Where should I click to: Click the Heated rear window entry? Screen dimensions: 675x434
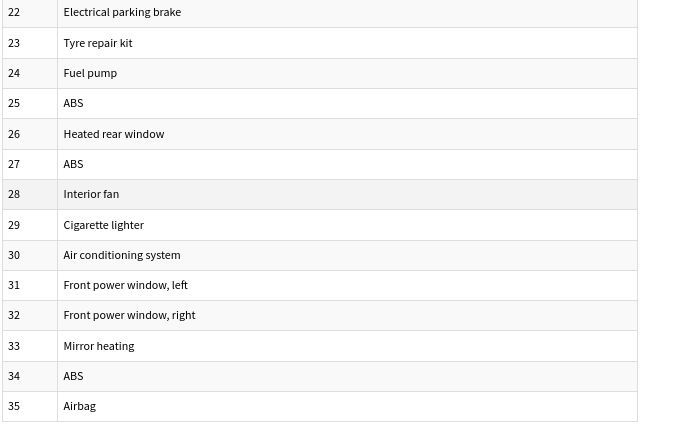click(x=114, y=134)
